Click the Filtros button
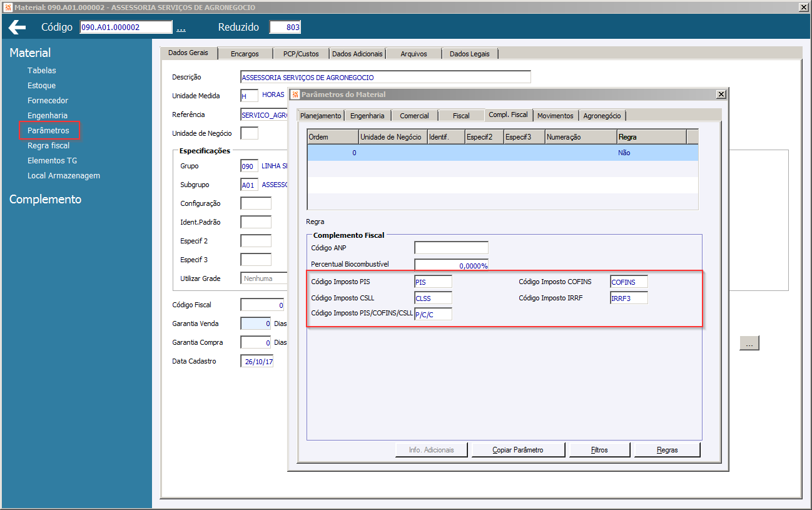Viewport: 812px width, 510px height. coord(599,450)
